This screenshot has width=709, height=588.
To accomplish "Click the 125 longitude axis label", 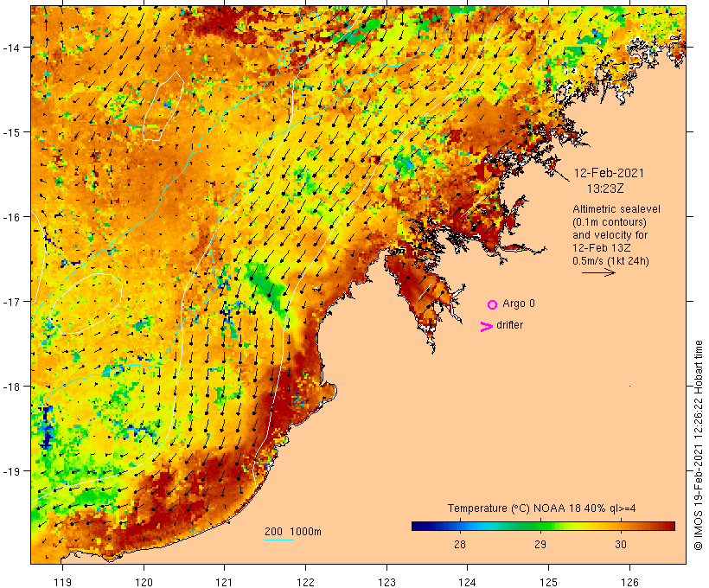I will (548, 582).
